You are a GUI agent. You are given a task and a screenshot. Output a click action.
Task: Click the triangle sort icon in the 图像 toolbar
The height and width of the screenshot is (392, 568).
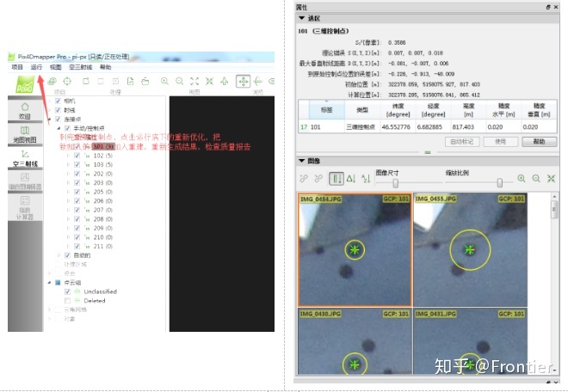point(351,179)
